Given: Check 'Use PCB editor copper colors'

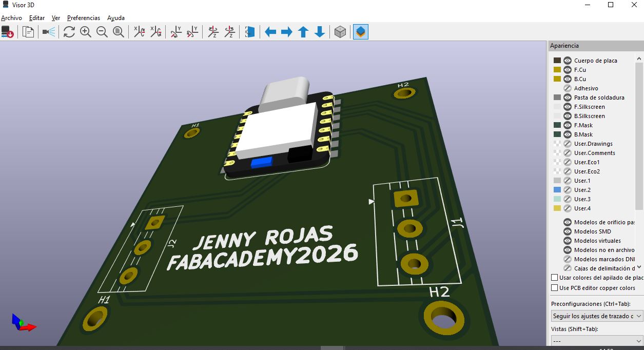Looking at the screenshot, I should tap(554, 288).
